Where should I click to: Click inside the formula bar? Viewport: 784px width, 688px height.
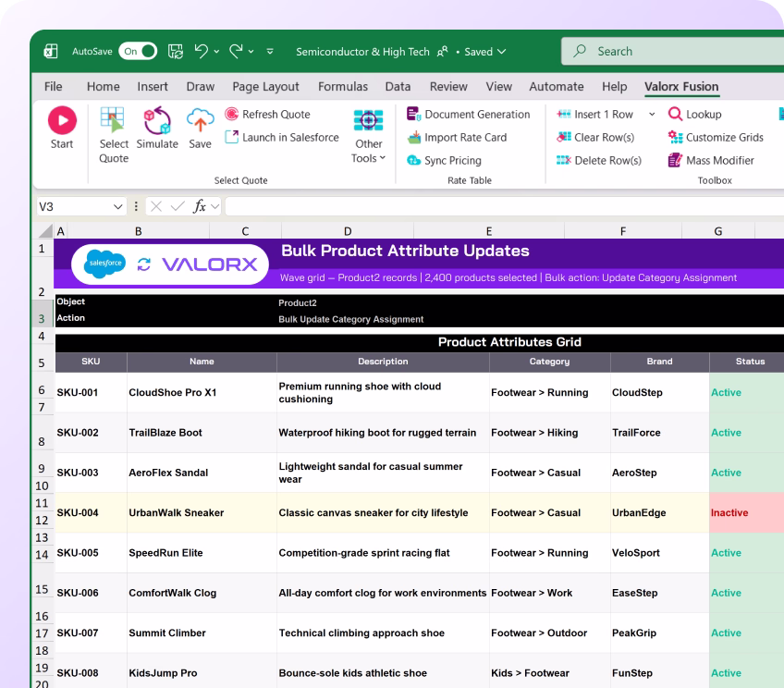[505, 206]
